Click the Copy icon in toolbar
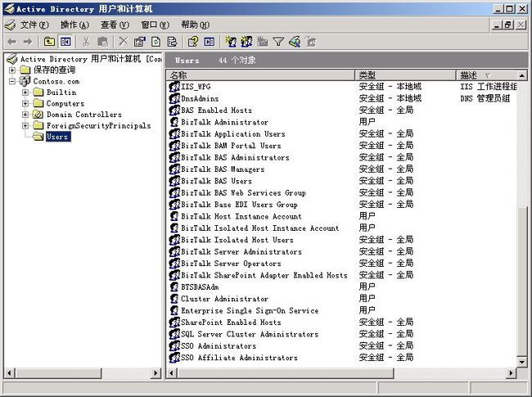The width and height of the screenshot is (532, 397). pos(102,42)
